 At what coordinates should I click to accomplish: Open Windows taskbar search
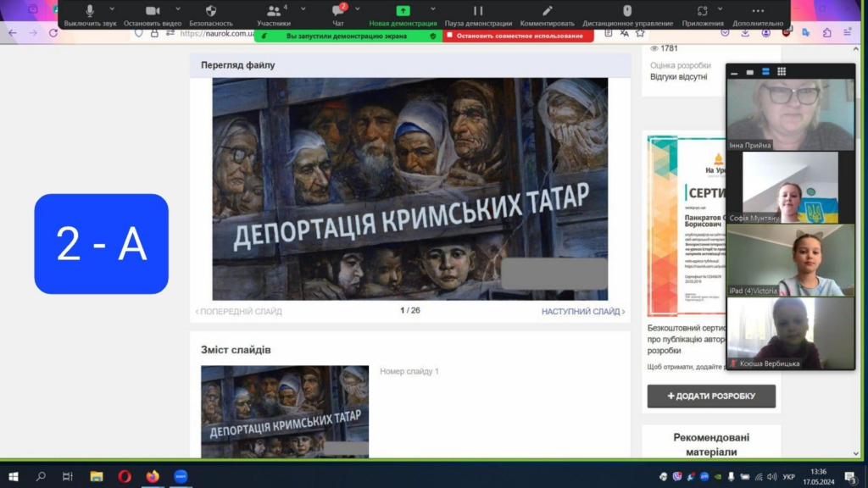tap(41, 476)
